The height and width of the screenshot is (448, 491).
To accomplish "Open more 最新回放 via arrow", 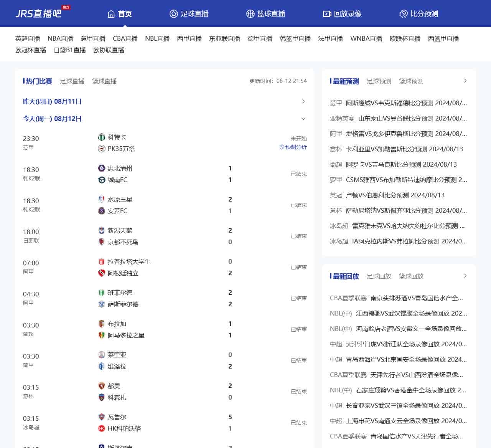I will (465, 276).
